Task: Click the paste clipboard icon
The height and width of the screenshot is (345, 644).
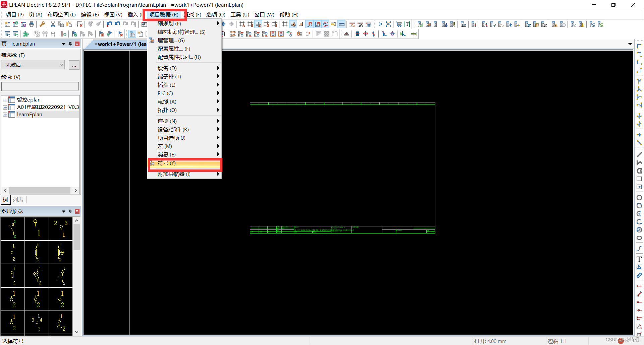Action: click(69, 24)
